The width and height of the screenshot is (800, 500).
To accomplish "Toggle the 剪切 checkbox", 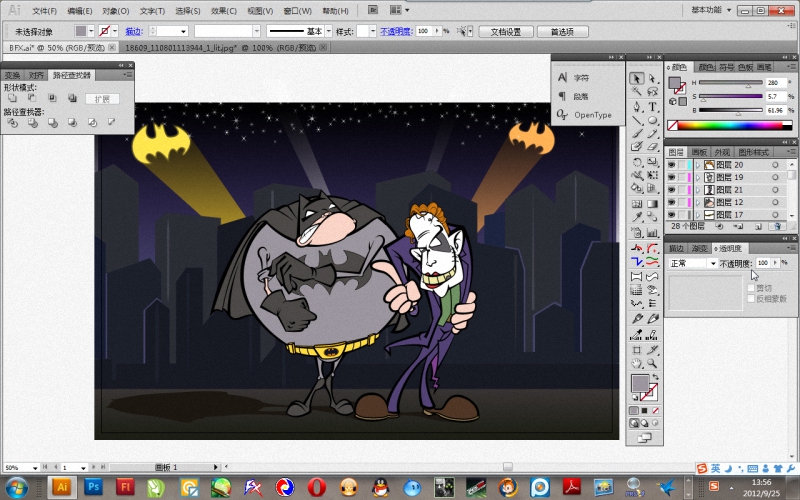I will (x=751, y=288).
